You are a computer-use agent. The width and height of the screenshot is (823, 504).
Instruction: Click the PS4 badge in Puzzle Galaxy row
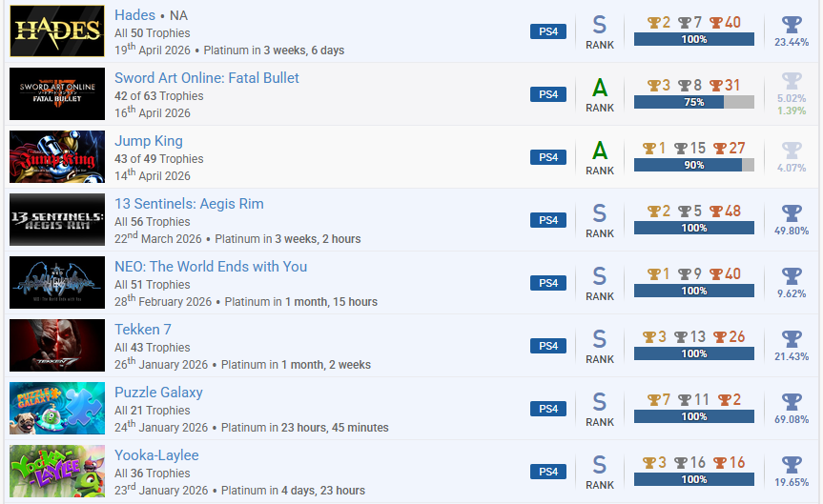(548, 409)
